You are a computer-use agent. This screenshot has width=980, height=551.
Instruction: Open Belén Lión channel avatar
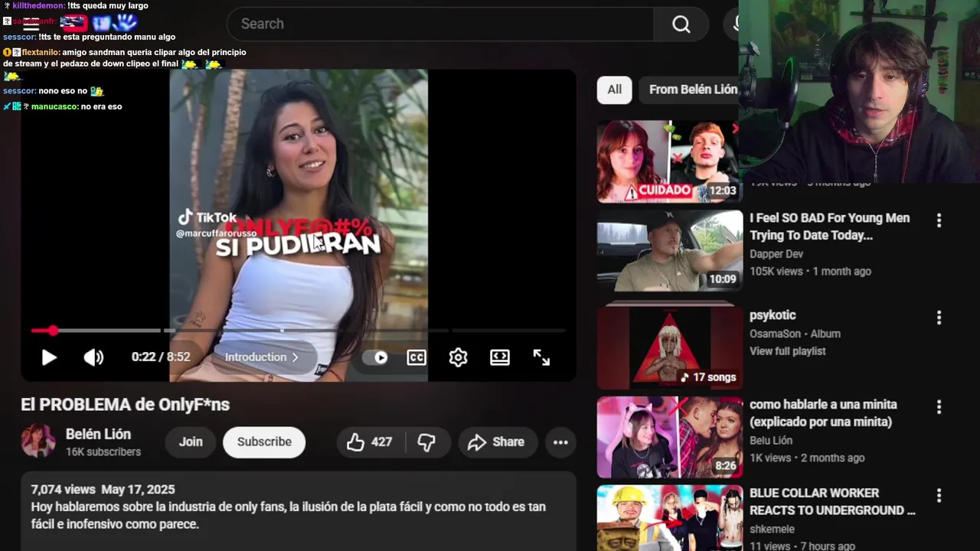click(38, 441)
